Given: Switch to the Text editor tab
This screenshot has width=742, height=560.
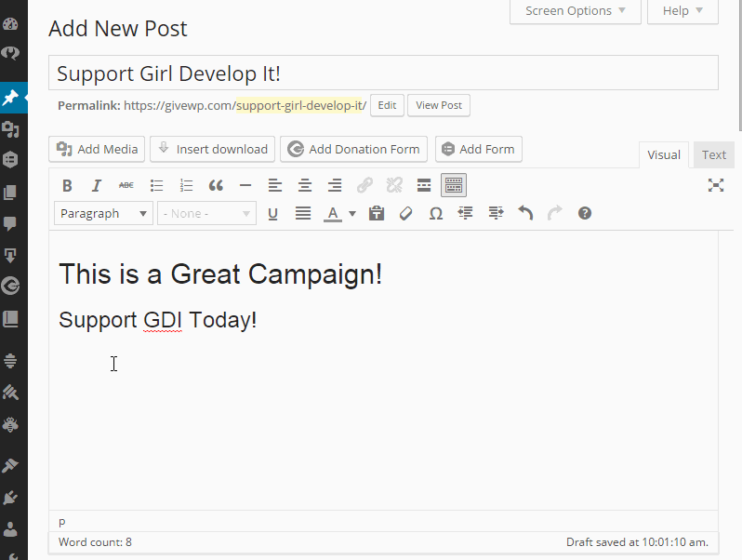Looking at the screenshot, I should point(713,154).
